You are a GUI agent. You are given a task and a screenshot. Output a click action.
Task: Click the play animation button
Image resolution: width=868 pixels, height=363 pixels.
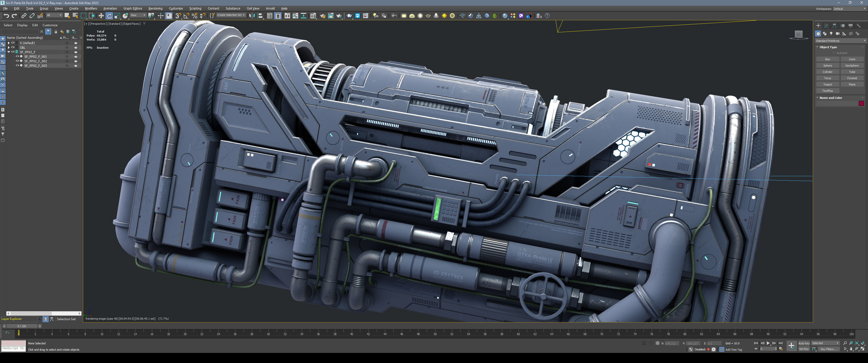tap(768, 343)
